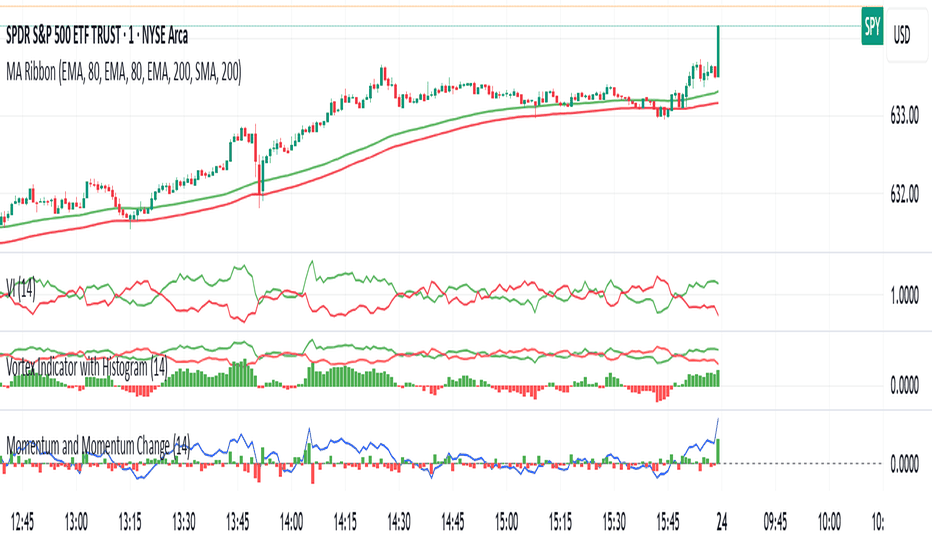Select the VI (14) indicator label
This screenshot has width=932, height=550.
click(21, 289)
